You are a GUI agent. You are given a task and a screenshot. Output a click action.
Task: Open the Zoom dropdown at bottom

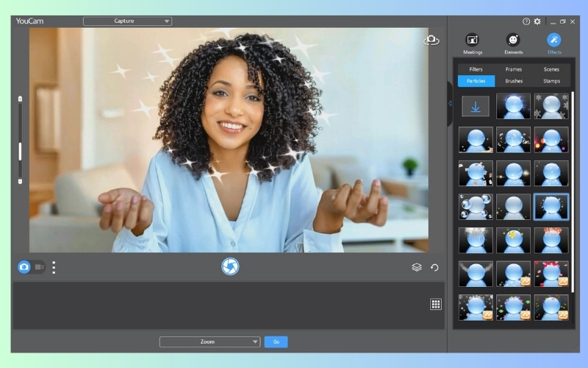pos(210,342)
